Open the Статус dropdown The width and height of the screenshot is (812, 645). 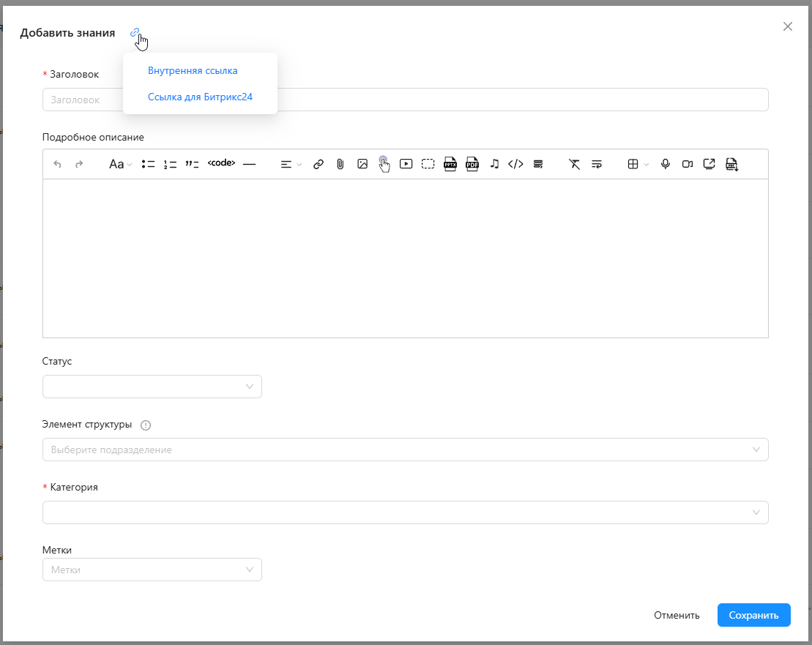[152, 387]
